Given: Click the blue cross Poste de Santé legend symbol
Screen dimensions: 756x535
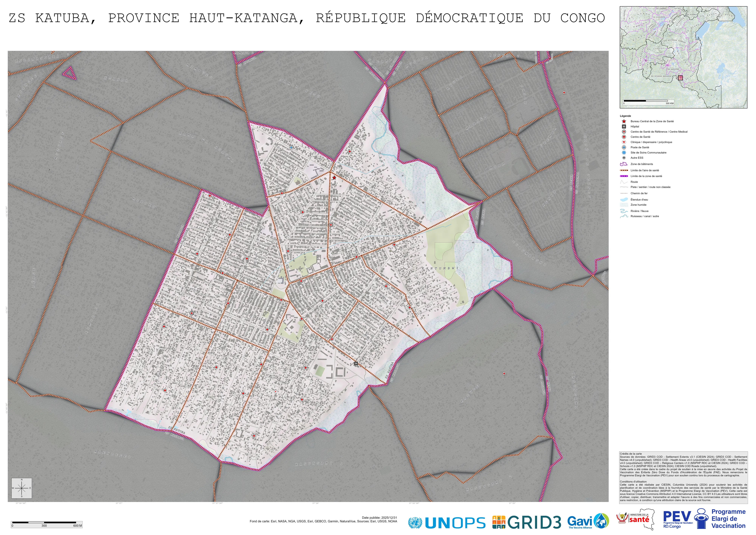Looking at the screenshot, I should click(x=624, y=147).
